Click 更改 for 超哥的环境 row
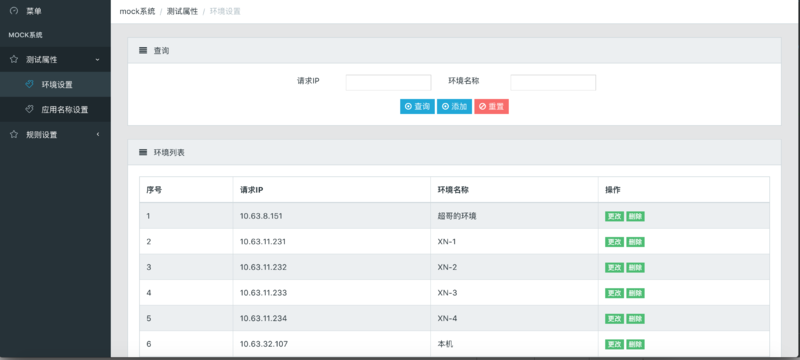Image resolution: width=800 pixels, height=360 pixels. [x=615, y=216]
